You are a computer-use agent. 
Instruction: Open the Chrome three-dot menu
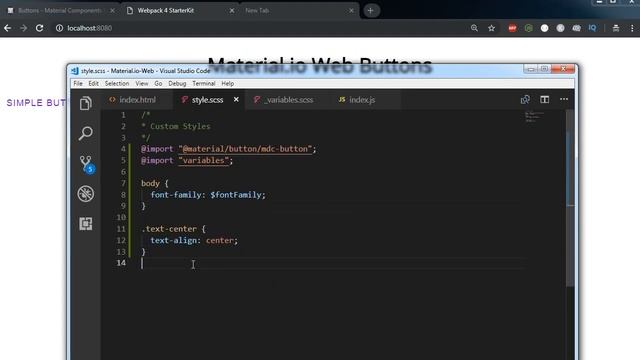[x=632, y=28]
